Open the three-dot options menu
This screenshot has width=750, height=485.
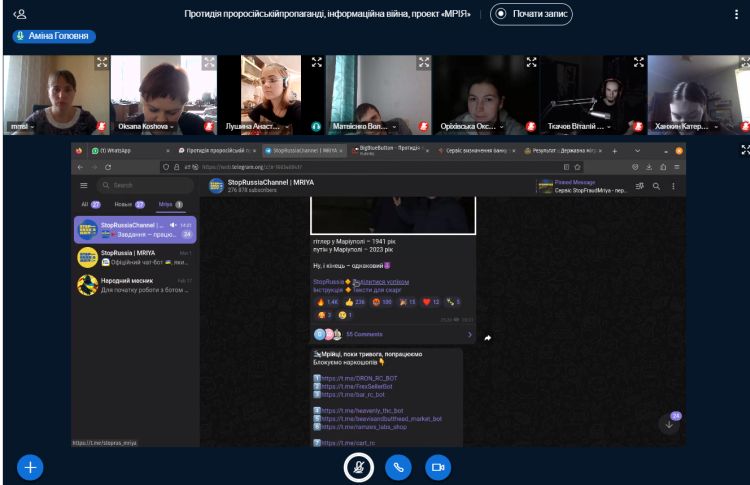coord(735,15)
